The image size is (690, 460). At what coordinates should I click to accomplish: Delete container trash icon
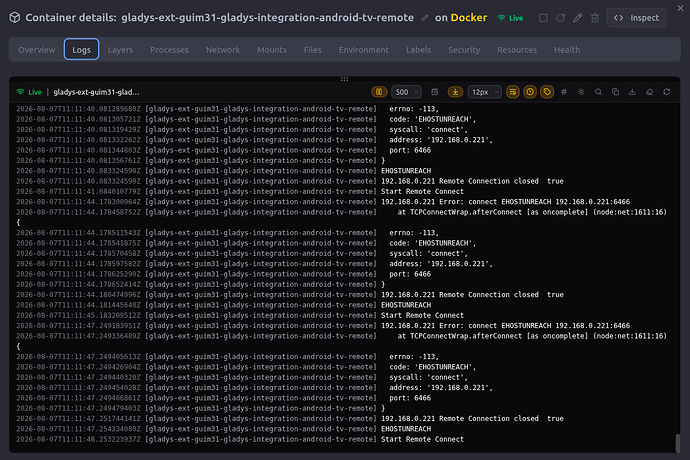coord(595,18)
